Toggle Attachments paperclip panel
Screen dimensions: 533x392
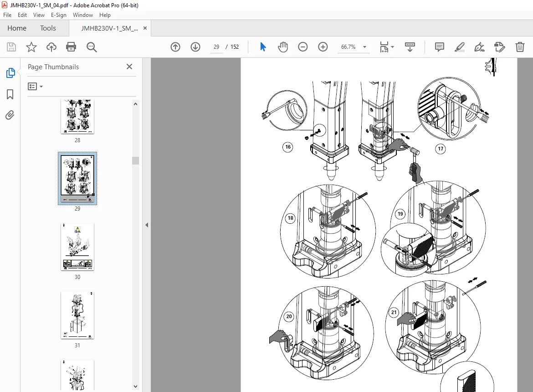[10, 115]
